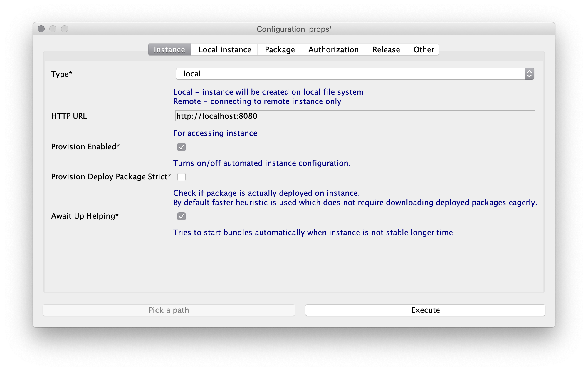Image resolution: width=588 pixels, height=371 pixels.
Task: Toggle the Await Up Helping checkbox
Action: coord(182,216)
